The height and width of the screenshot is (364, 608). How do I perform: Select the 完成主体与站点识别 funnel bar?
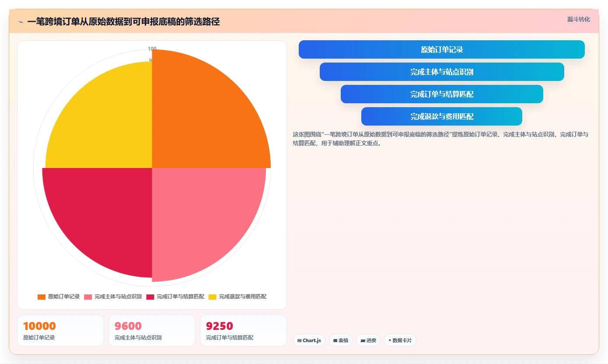(442, 72)
